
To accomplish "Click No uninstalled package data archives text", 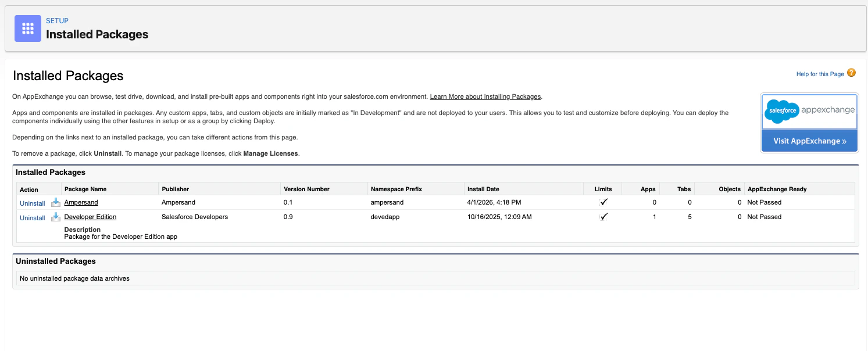I will point(74,278).
